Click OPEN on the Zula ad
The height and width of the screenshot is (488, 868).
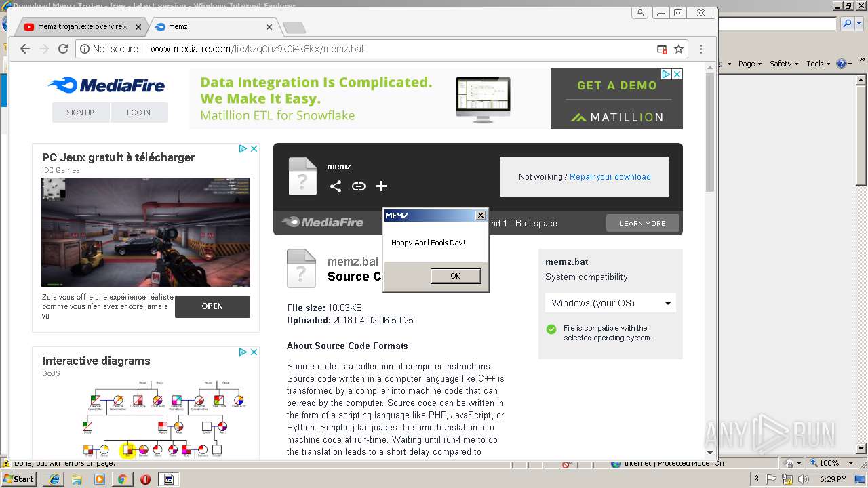pos(212,306)
